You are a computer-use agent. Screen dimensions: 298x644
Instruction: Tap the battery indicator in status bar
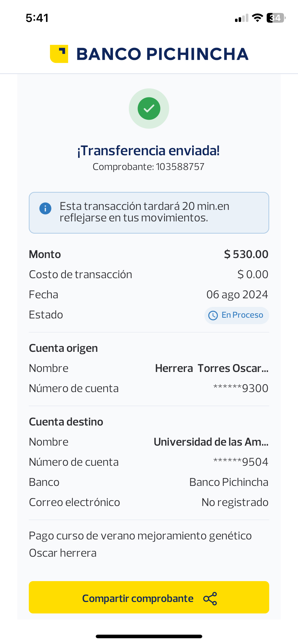tap(276, 18)
